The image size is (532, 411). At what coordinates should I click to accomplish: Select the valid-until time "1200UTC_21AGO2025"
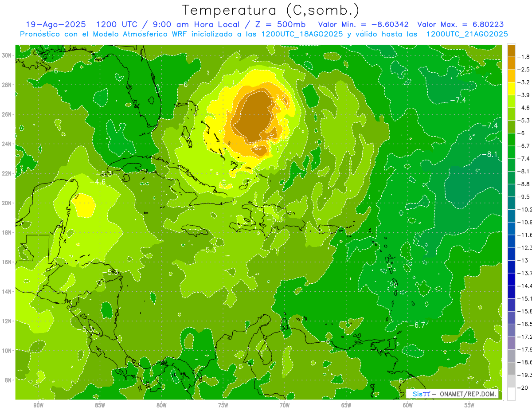pos(467,34)
